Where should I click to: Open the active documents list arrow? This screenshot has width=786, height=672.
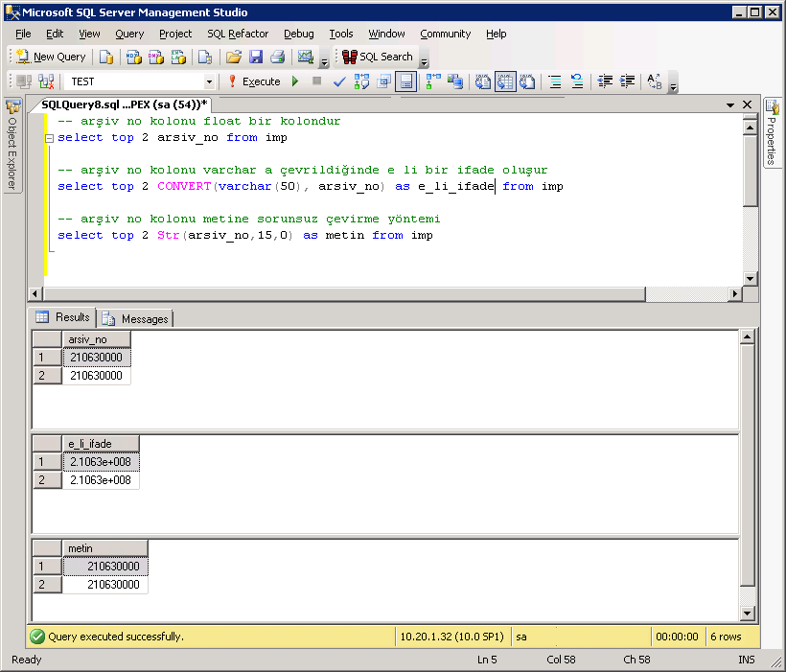coord(730,104)
